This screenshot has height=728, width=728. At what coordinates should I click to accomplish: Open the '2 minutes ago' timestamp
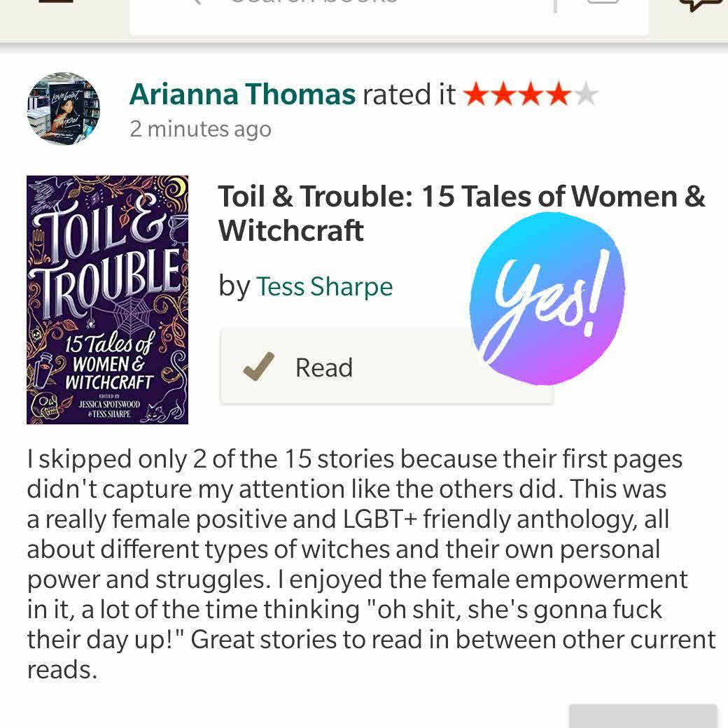coord(201,129)
